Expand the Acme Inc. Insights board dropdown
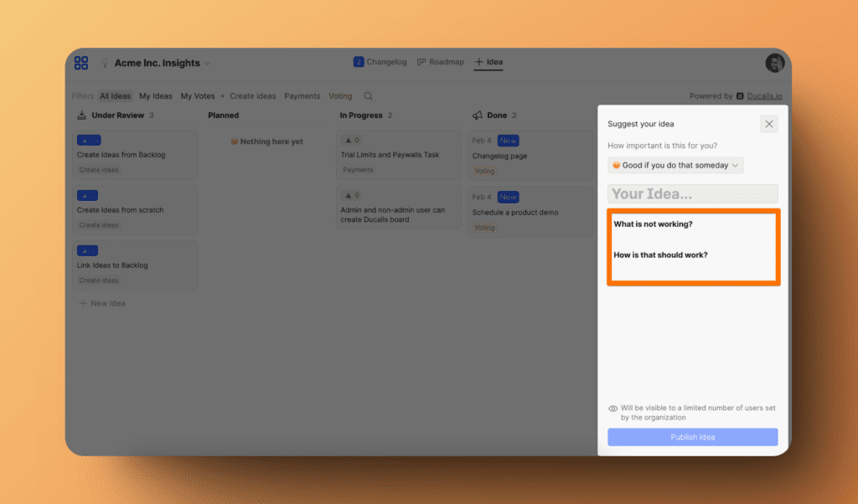This screenshot has height=504, width=858. point(208,63)
